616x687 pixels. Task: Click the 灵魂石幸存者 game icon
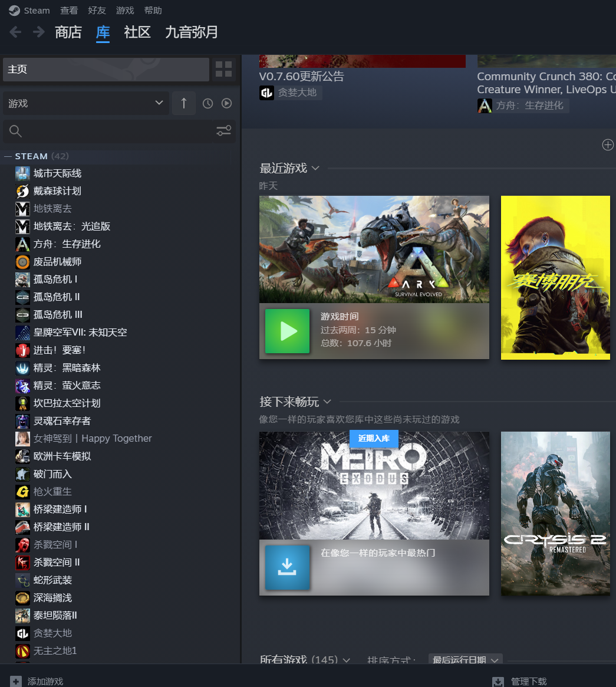point(23,421)
